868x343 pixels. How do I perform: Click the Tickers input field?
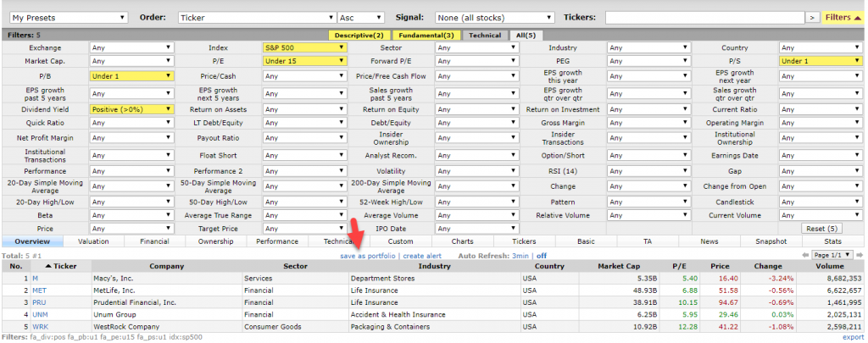[x=704, y=18]
